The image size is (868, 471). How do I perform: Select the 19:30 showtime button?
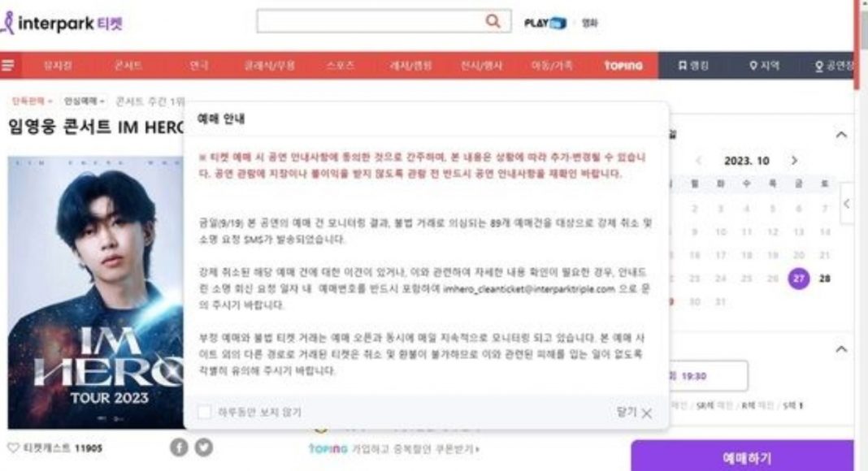pos(707,376)
